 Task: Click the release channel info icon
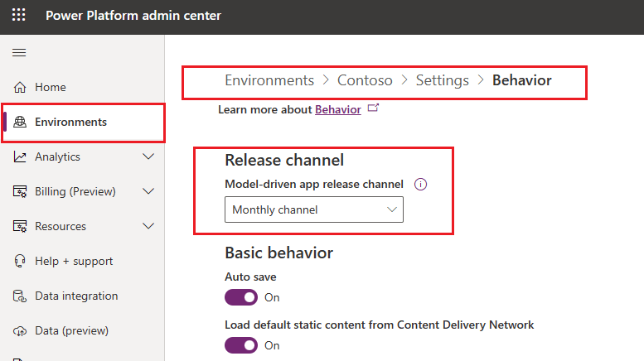[419, 185]
